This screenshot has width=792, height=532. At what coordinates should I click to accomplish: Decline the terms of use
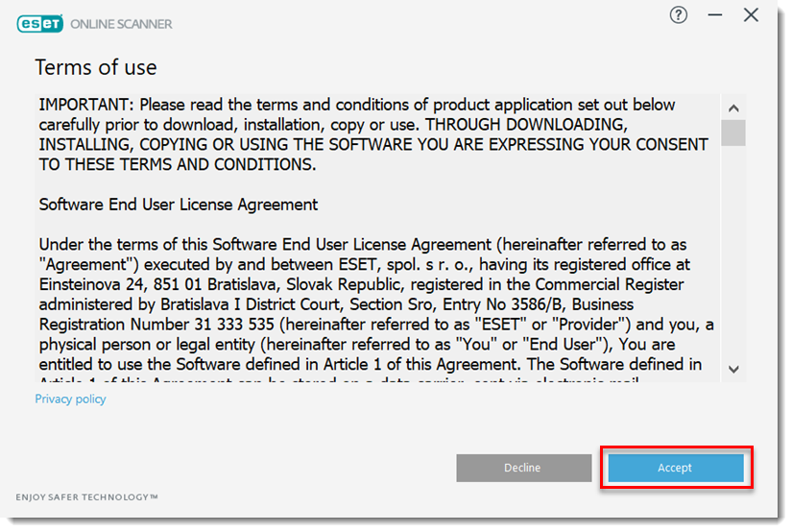[524, 468]
